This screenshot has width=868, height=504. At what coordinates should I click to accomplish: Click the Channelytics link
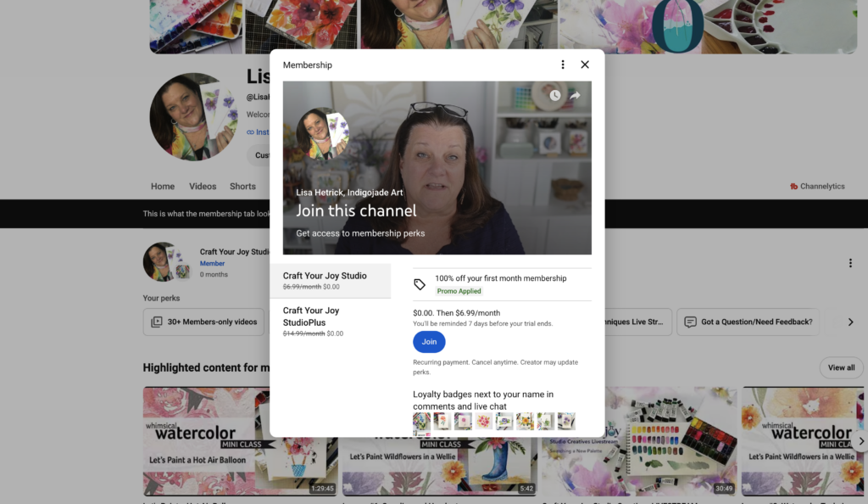[817, 186]
